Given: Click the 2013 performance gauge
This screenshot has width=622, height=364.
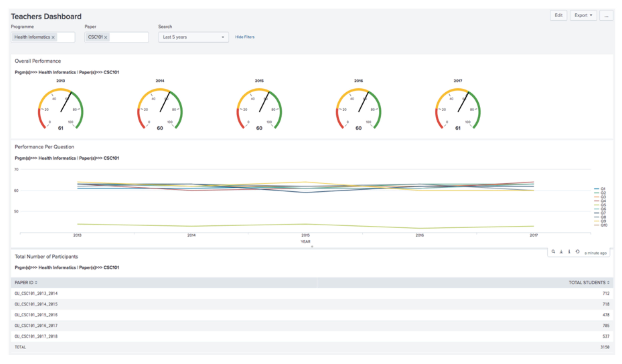Looking at the screenshot, I should [61, 109].
